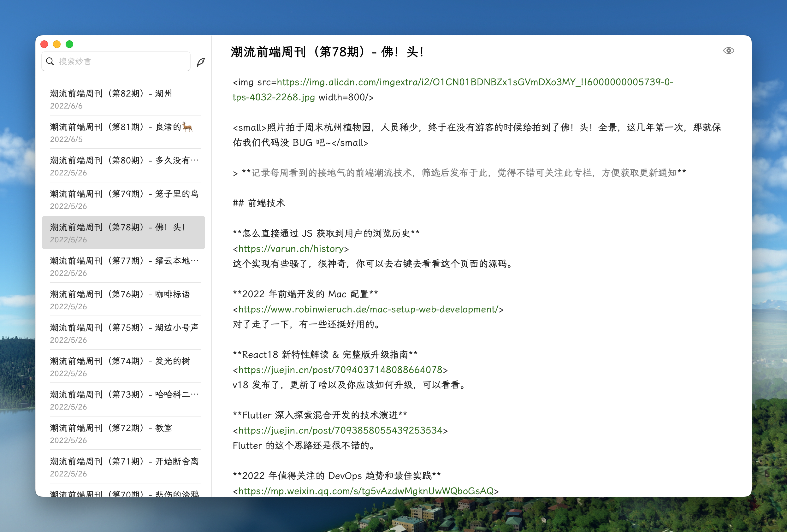Click the <small> paragraph 照片拍于周末杭州植物园
This screenshot has height=532, width=787.
tap(477, 135)
